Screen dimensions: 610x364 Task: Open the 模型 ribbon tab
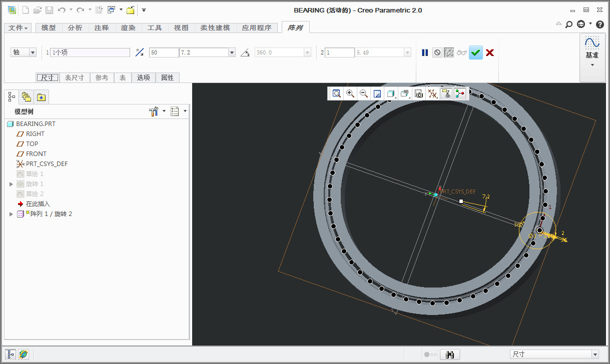49,28
